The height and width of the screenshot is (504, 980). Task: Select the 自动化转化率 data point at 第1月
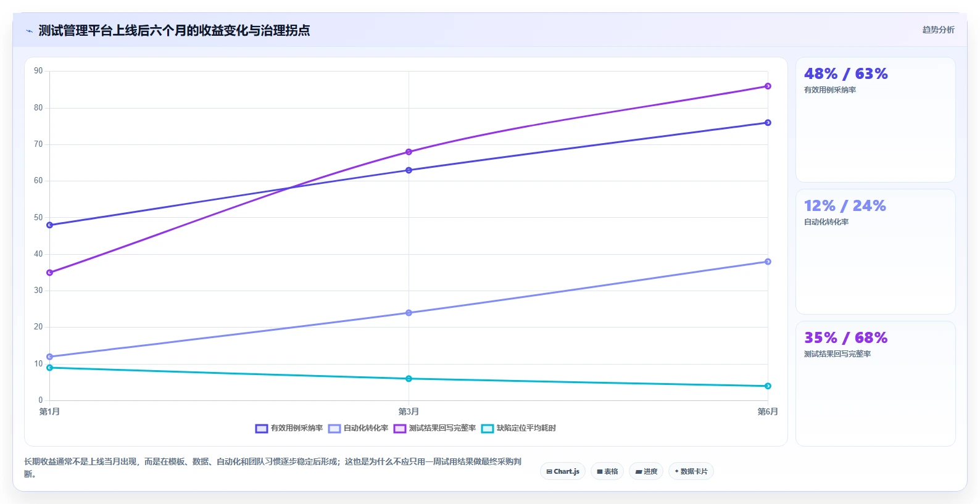point(50,357)
